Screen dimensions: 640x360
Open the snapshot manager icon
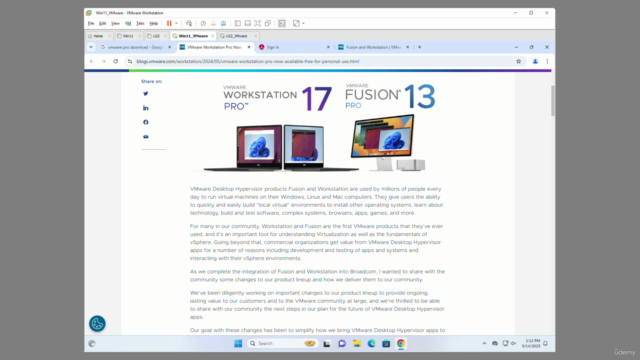coord(223,24)
